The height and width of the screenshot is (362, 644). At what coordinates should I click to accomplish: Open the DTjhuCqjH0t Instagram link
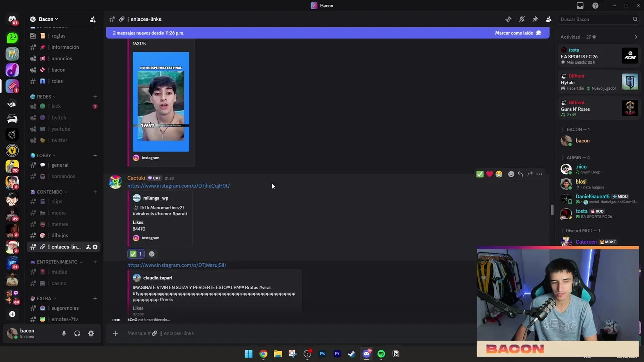[x=179, y=186]
